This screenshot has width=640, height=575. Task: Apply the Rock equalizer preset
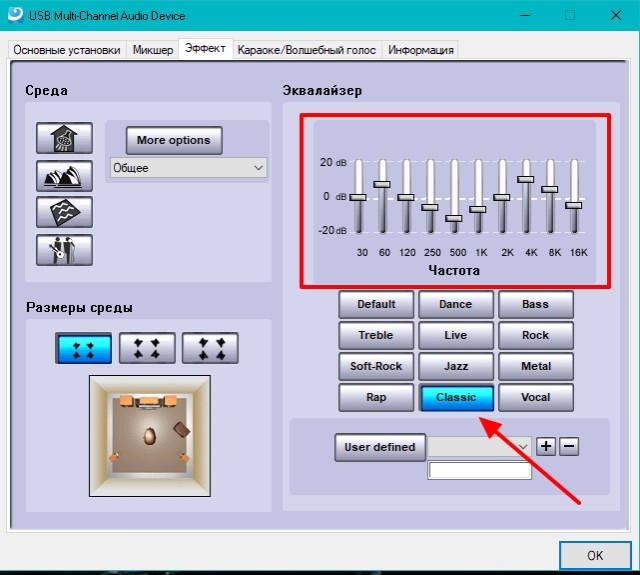point(536,335)
